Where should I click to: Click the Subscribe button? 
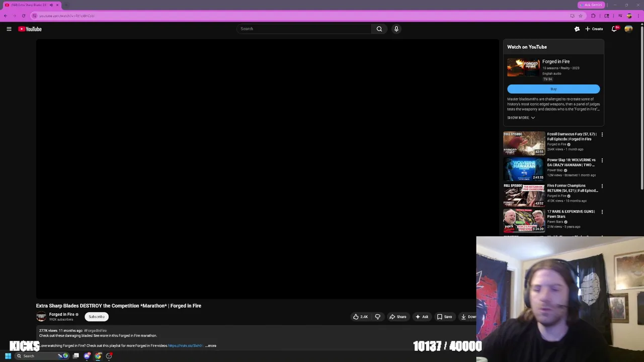[97, 317]
